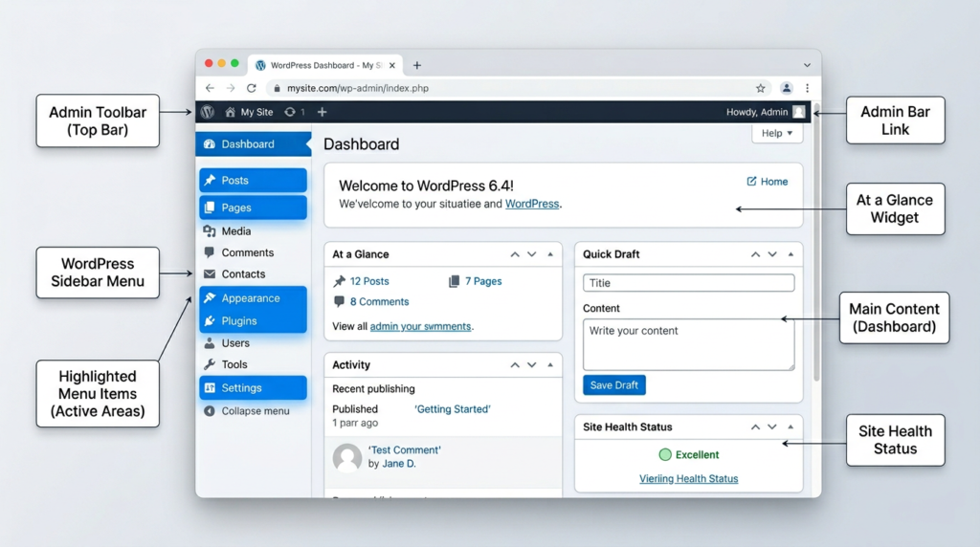Open a new browser tab with plus
The width and height of the screenshot is (980, 547).
[x=417, y=65]
